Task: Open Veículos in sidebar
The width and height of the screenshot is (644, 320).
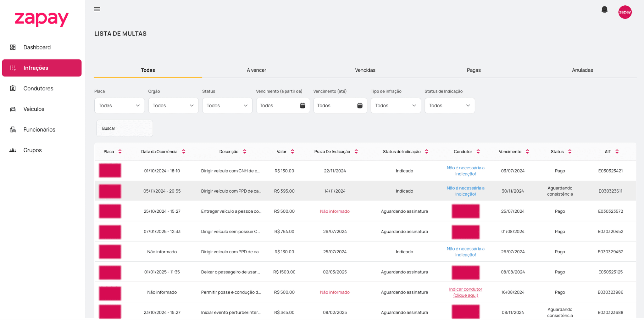Action: [x=42, y=109]
